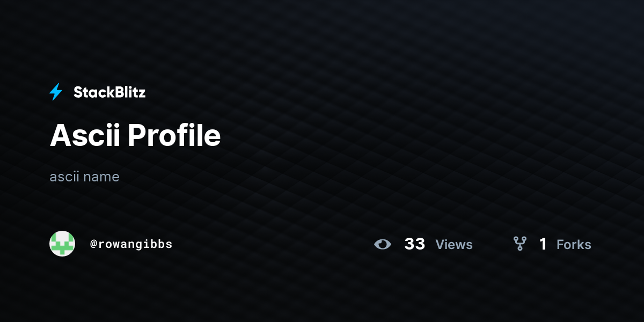Select the StackBlitz wordmark text
The width and height of the screenshot is (644, 322).
pos(109,92)
